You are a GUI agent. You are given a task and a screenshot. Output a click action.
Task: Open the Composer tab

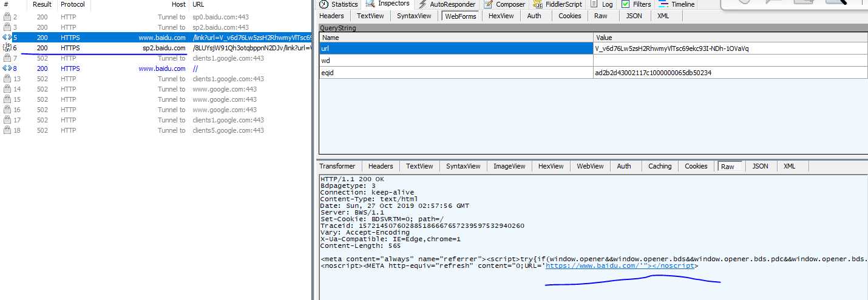[x=504, y=4]
